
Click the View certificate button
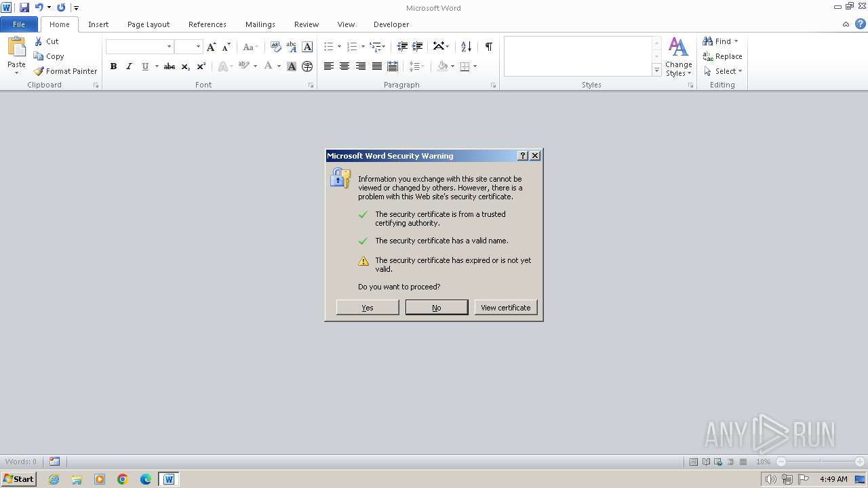click(x=506, y=308)
